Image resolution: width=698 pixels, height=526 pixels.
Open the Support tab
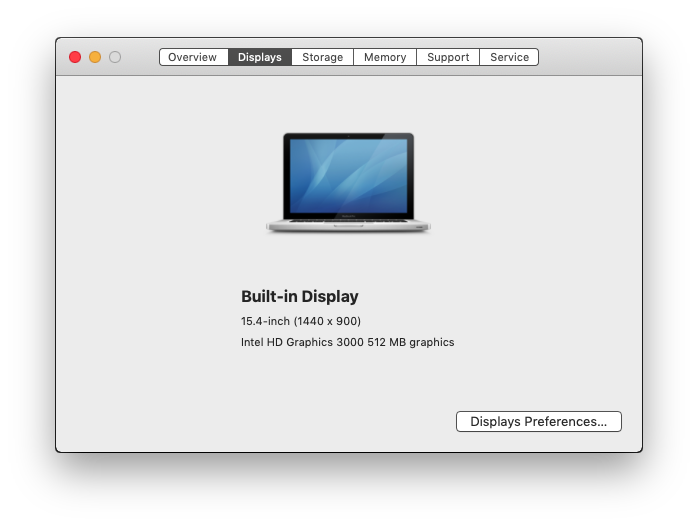pos(448,57)
